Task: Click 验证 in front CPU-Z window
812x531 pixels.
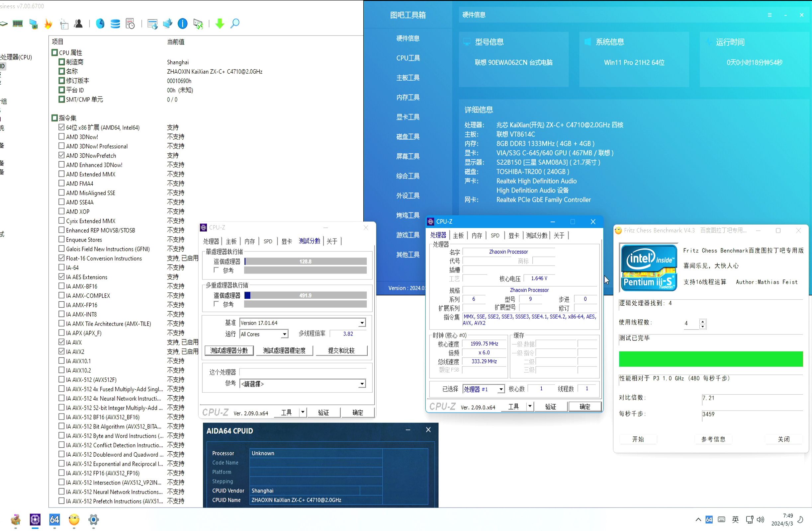Action: (551, 407)
